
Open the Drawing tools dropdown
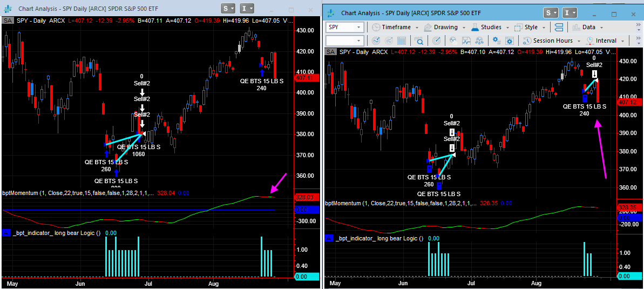[x=441, y=27]
